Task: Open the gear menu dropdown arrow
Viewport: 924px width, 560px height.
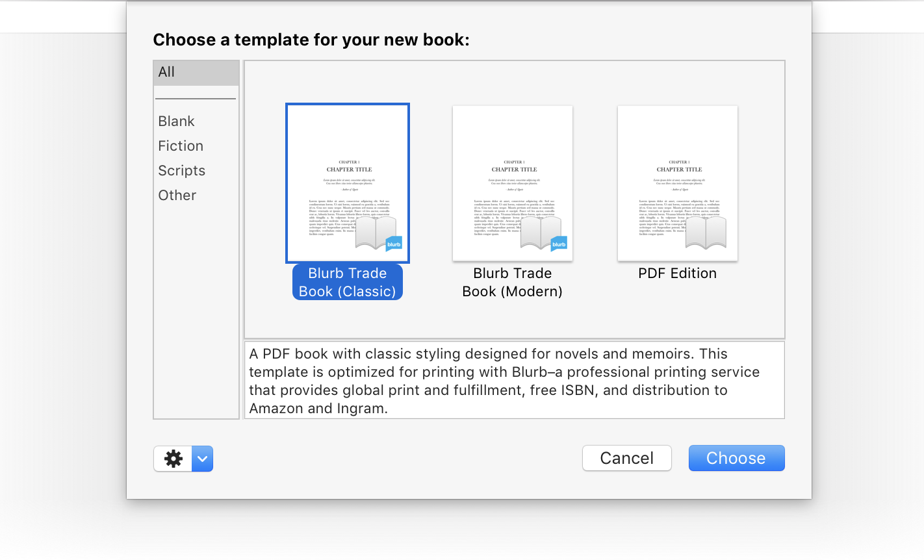Action: click(x=203, y=459)
